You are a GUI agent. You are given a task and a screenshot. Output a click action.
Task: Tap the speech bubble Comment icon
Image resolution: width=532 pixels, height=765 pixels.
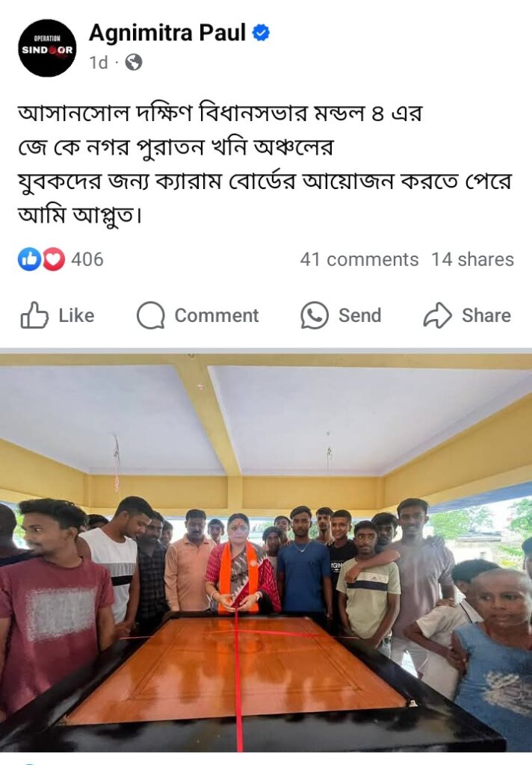point(150,315)
